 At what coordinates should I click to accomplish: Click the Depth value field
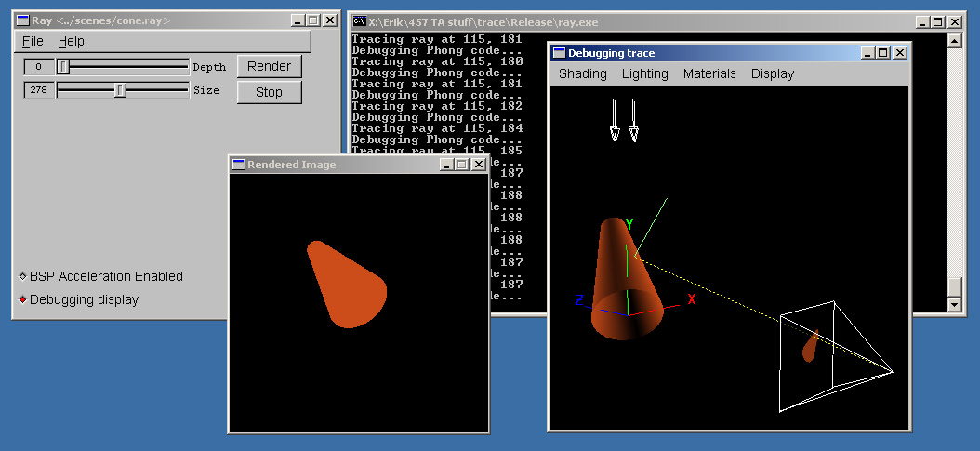(x=39, y=66)
